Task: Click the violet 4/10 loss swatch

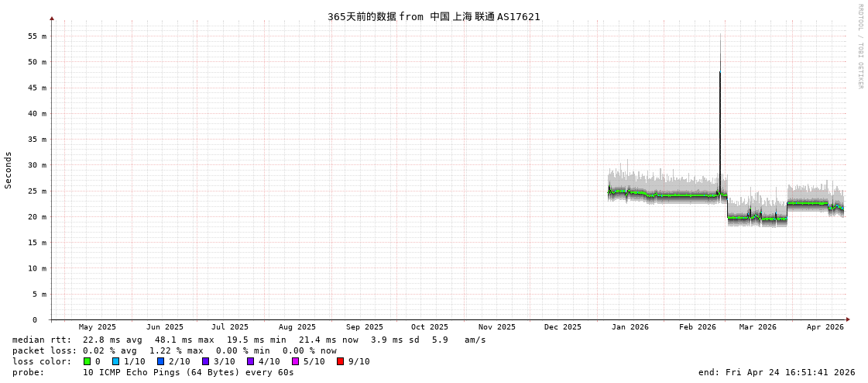Action: click(250, 361)
